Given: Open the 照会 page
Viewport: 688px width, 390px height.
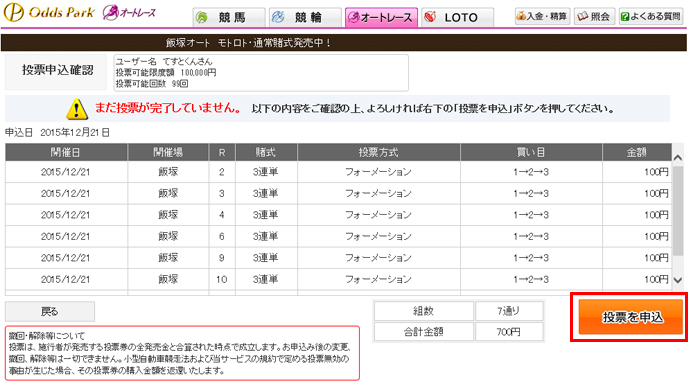Looking at the screenshot, I should [594, 16].
